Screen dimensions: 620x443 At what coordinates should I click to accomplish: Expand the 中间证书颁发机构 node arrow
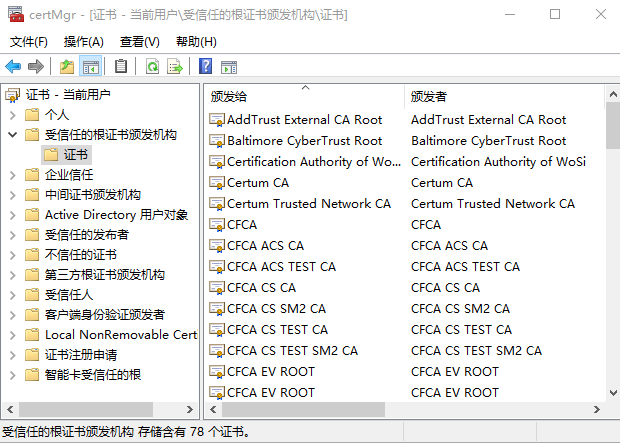point(12,195)
